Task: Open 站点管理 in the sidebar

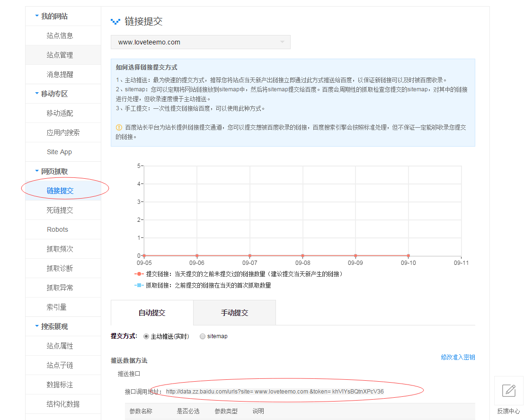Action: [x=60, y=55]
